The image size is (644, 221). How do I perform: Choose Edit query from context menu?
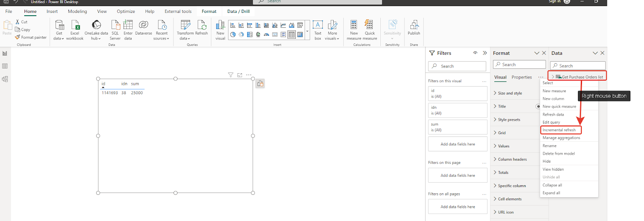coord(551,122)
